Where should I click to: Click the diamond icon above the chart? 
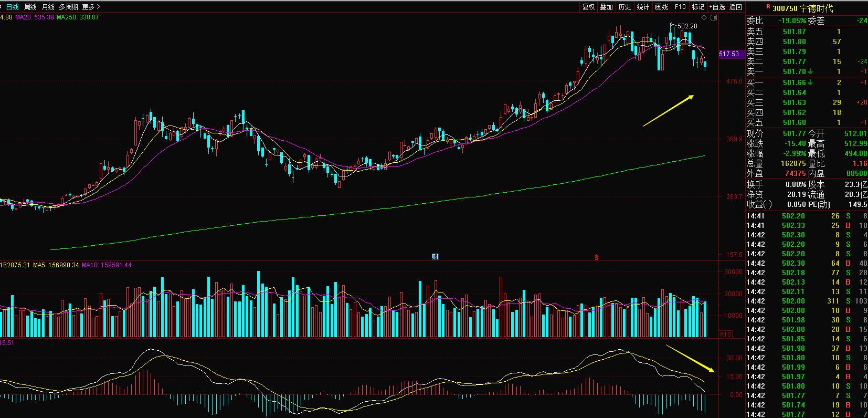704,17
